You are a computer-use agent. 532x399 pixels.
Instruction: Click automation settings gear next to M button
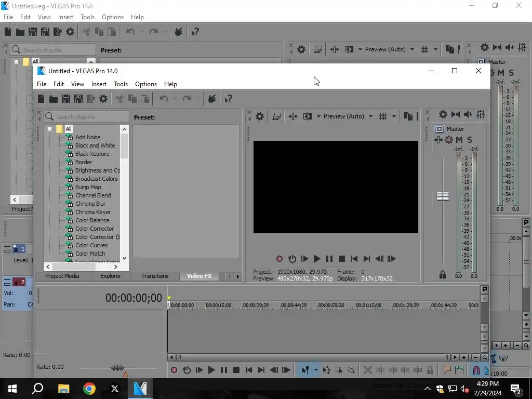pos(449,140)
